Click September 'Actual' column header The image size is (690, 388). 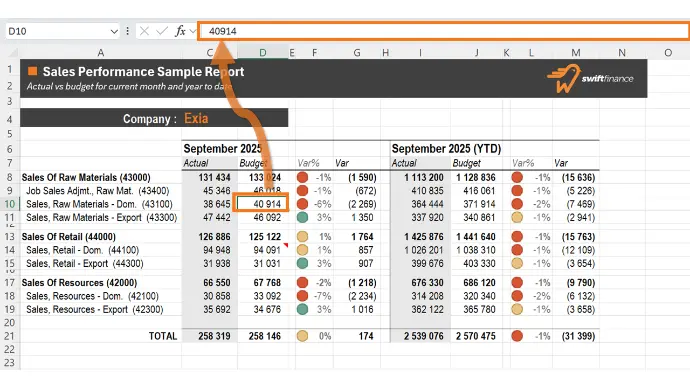click(195, 163)
